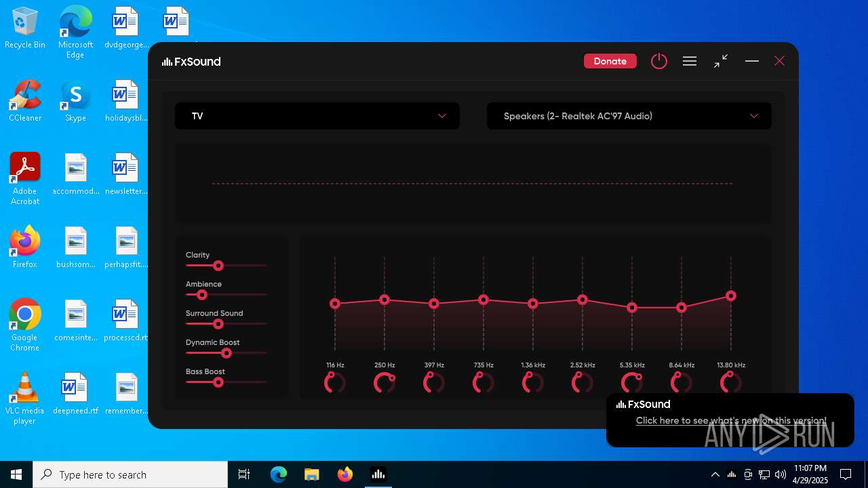Image resolution: width=868 pixels, height=488 pixels.
Task: Select CCleaner desktop shortcut
Action: click(x=25, y=100)
